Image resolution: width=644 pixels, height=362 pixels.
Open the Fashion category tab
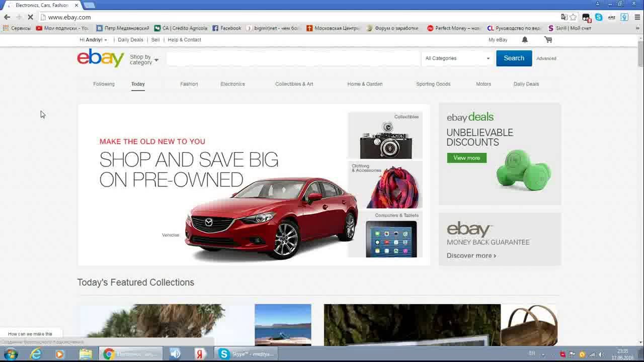(x=189, y=84)
